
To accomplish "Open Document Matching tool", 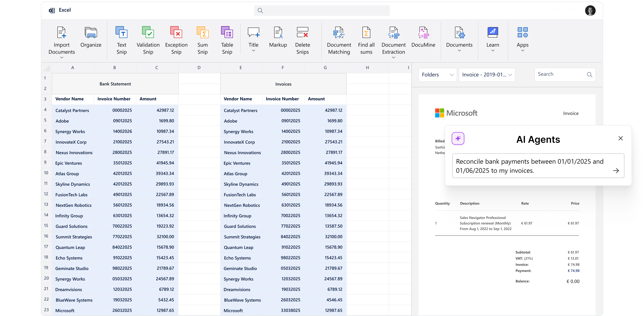I will click(x=339, y=33).
